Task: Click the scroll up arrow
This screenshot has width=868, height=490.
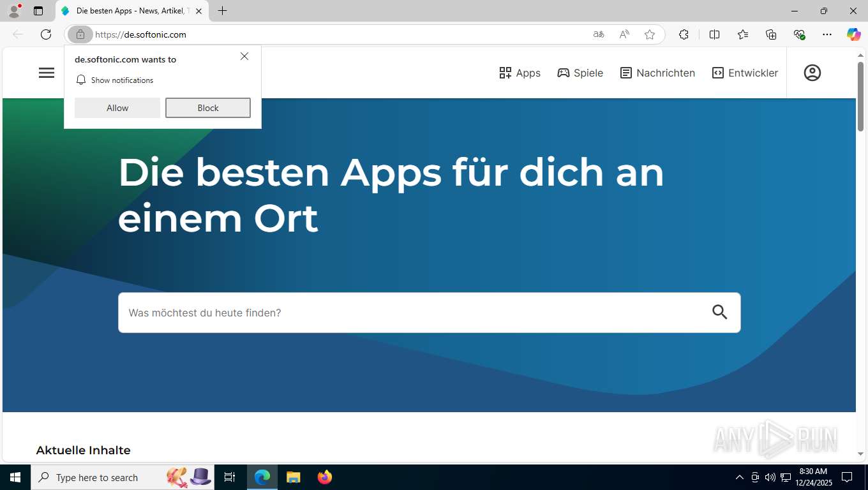Action: pyautogui.click(x=860, y=56)
